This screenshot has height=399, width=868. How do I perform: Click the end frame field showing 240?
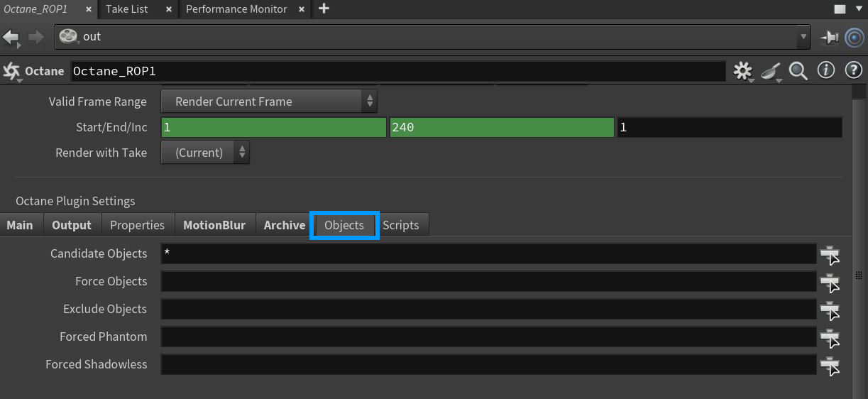coord(502,128)
